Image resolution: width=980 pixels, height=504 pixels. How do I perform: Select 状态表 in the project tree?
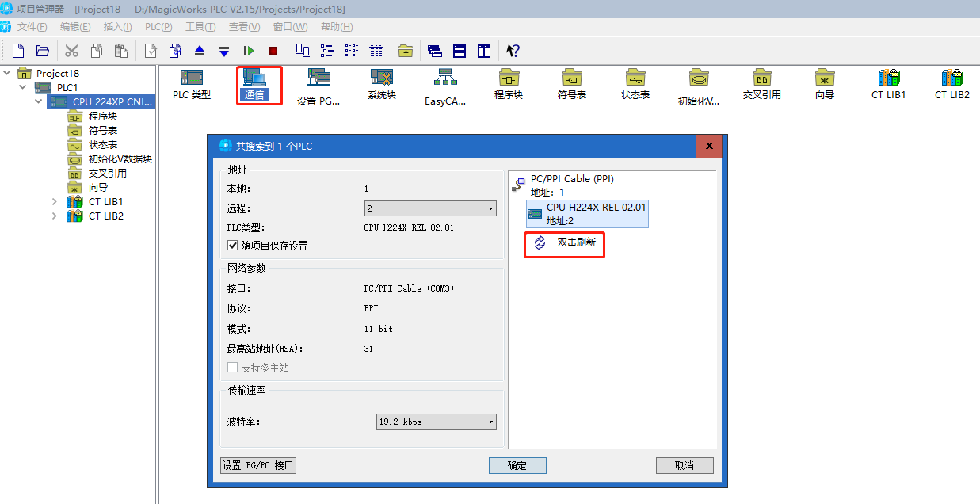pos(102,144)
